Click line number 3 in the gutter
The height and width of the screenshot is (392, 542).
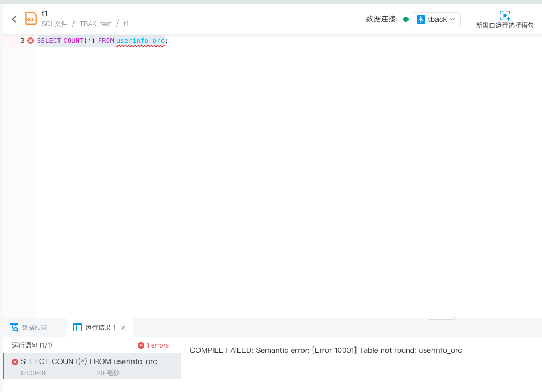(x=23, y=41)
